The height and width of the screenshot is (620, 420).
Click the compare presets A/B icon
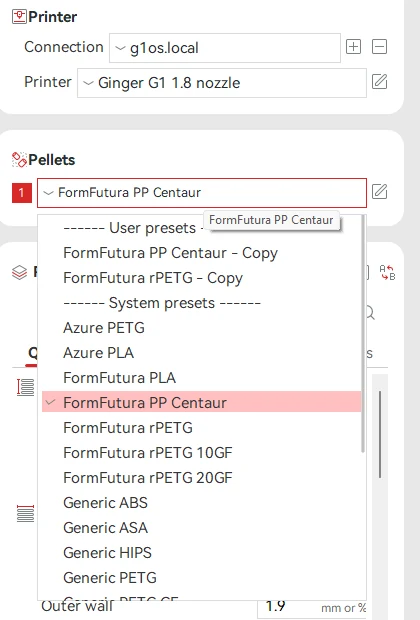388,273
